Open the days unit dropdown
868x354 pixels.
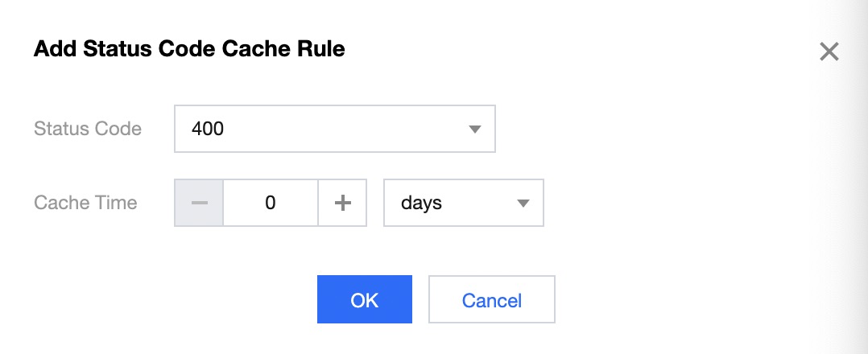coord(463,203)
